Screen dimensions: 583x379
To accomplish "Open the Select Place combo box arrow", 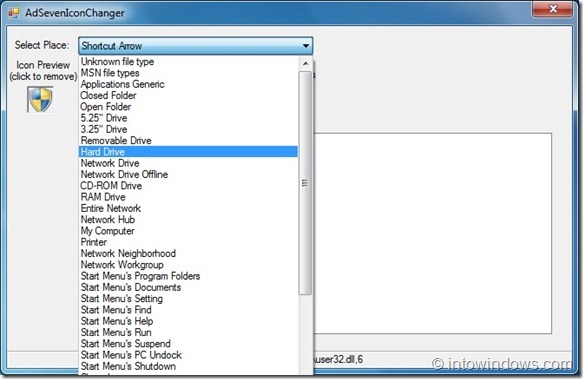I will tap(306, 46).
